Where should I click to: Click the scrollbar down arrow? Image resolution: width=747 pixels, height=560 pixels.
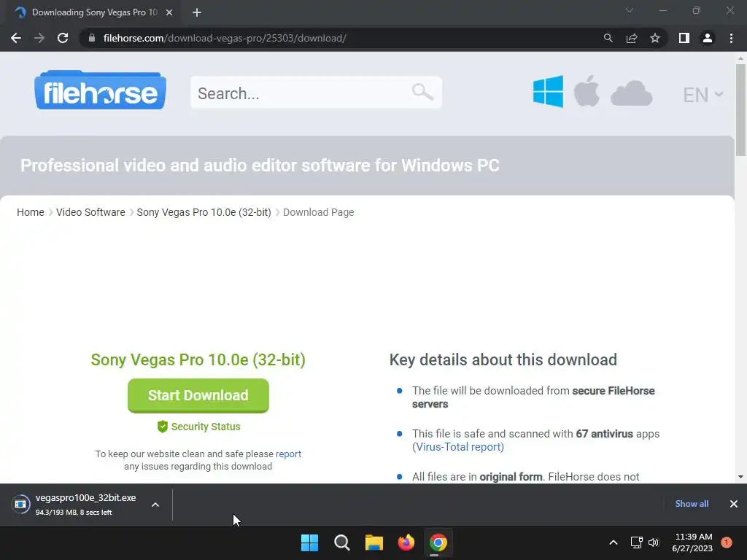pyautogui.click(x=740, y=477)
